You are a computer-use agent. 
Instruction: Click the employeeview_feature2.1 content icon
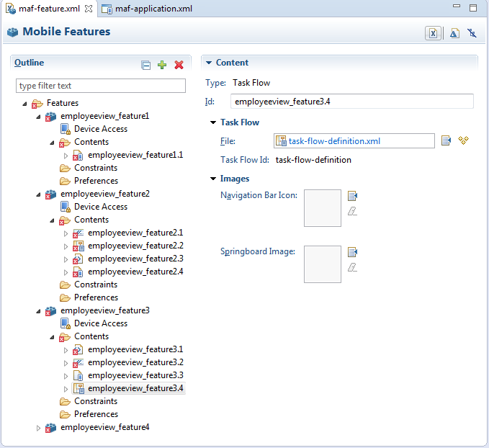point(78,233)
